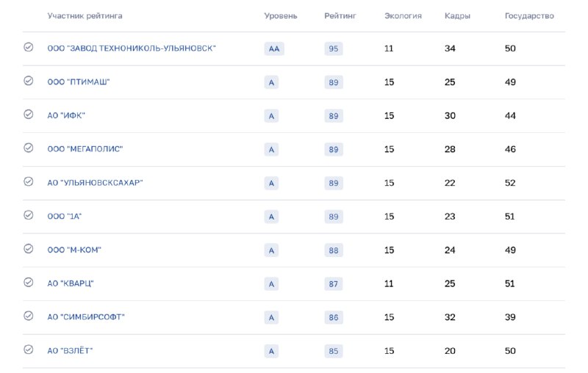This screenshot has width=588, height=373.
Task: Click the 87 rating badge
Action: (x=334, y=284)
